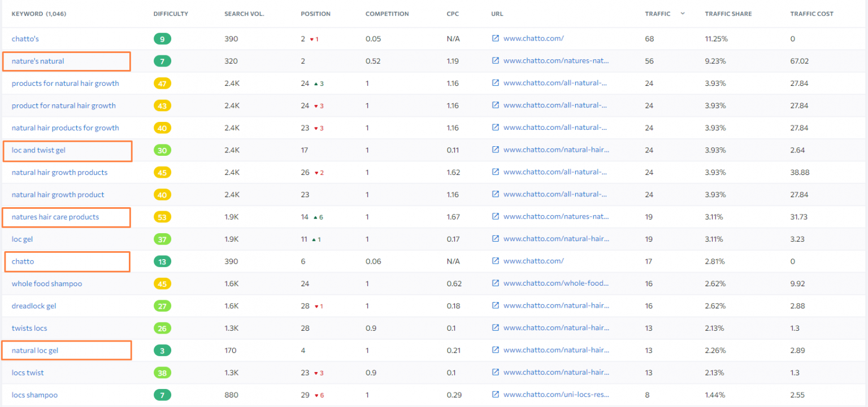This screenshot has height=407, width=868.
Task: Click external link icon for natural hair growth product
Action: (496, 194)
